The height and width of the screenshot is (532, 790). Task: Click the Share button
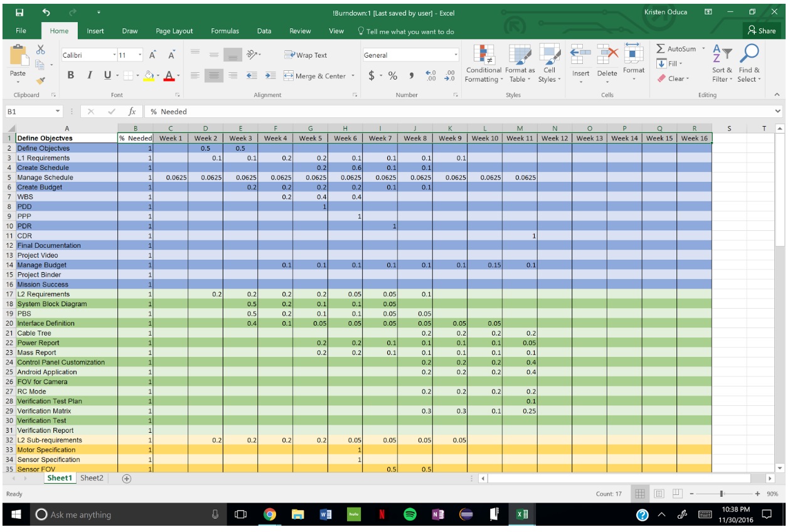[761, 31]
